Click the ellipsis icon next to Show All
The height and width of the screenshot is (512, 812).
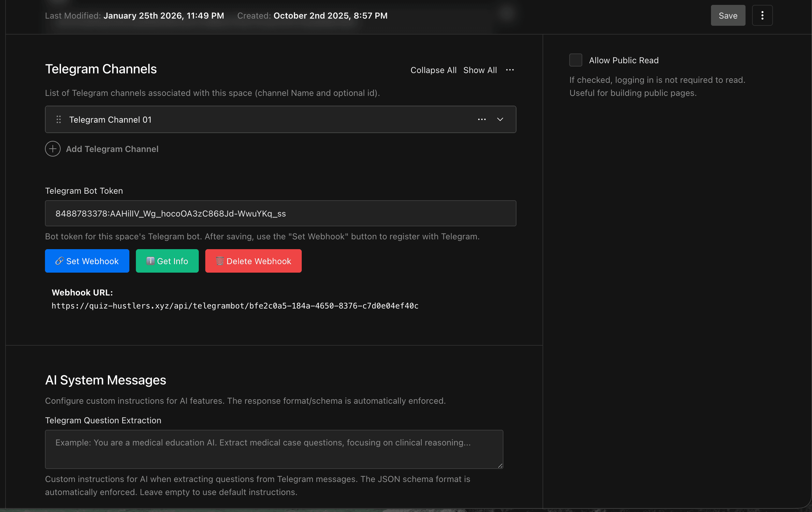click(510, 70)
